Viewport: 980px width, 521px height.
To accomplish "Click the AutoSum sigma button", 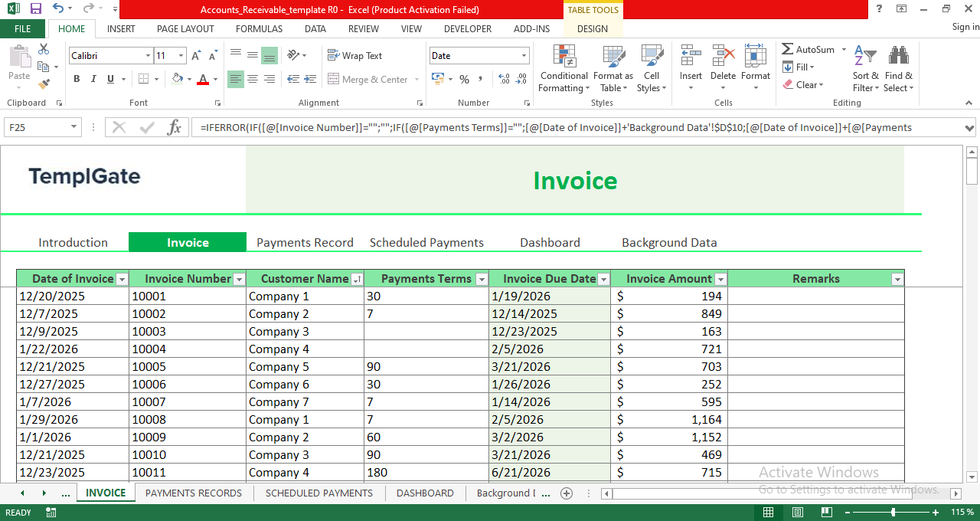I will (x=808, y=49).
